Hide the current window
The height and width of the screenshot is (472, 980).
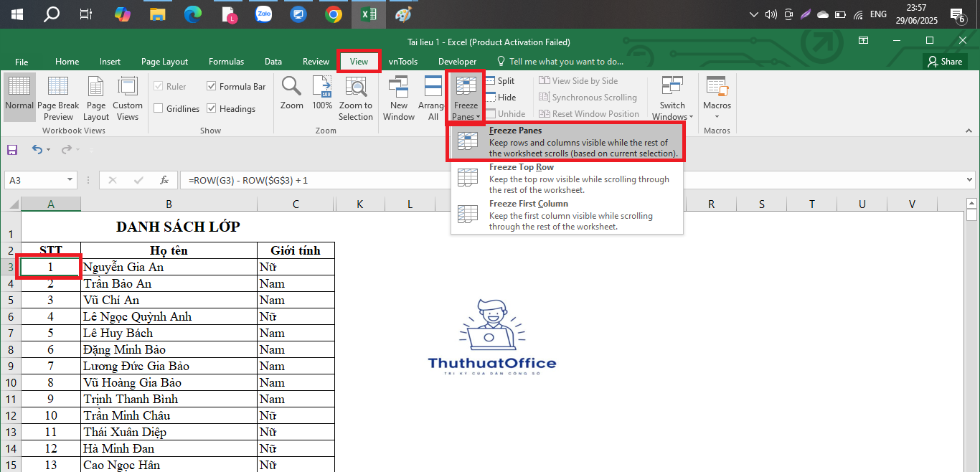tap(501, 98)
